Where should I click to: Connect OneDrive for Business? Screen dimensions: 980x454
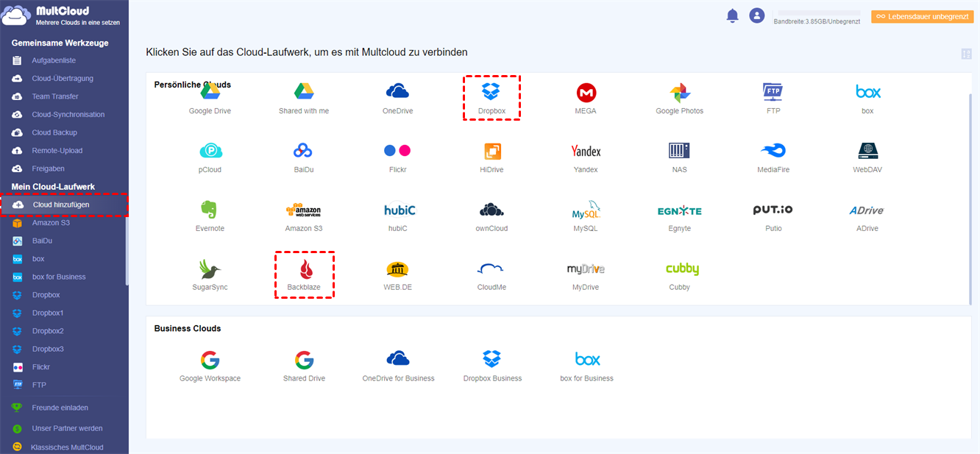[398, 366]
